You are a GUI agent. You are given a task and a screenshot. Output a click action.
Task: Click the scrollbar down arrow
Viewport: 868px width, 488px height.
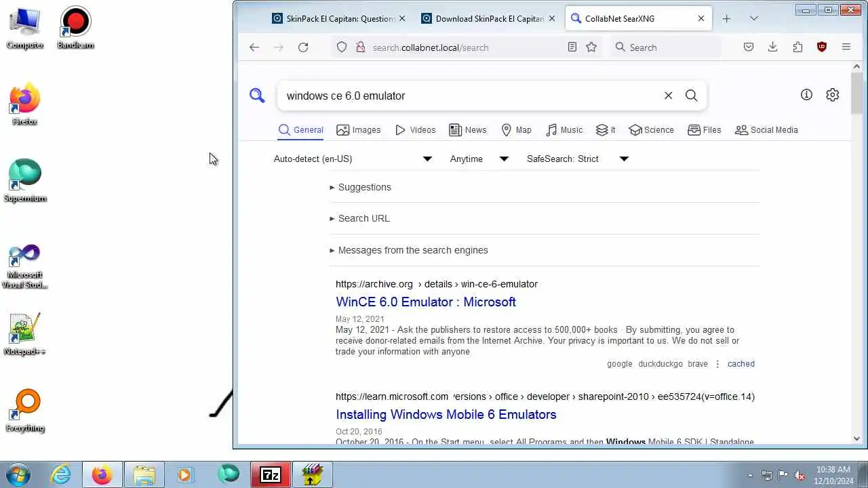[856, 439]
